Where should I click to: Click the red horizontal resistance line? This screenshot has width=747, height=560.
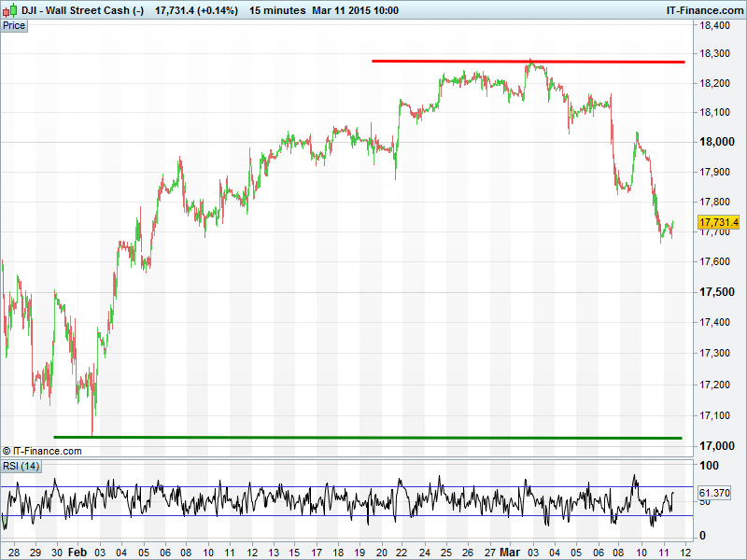coord(528,62)
